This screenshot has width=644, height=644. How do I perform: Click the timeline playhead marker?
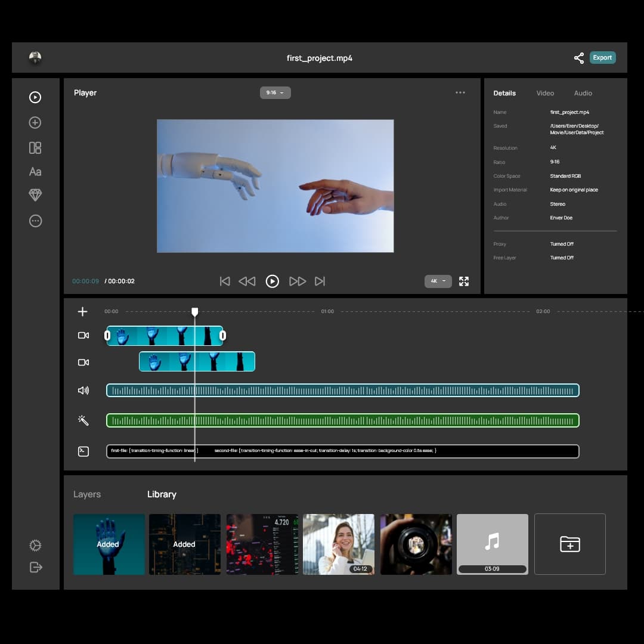coord(194,312)
